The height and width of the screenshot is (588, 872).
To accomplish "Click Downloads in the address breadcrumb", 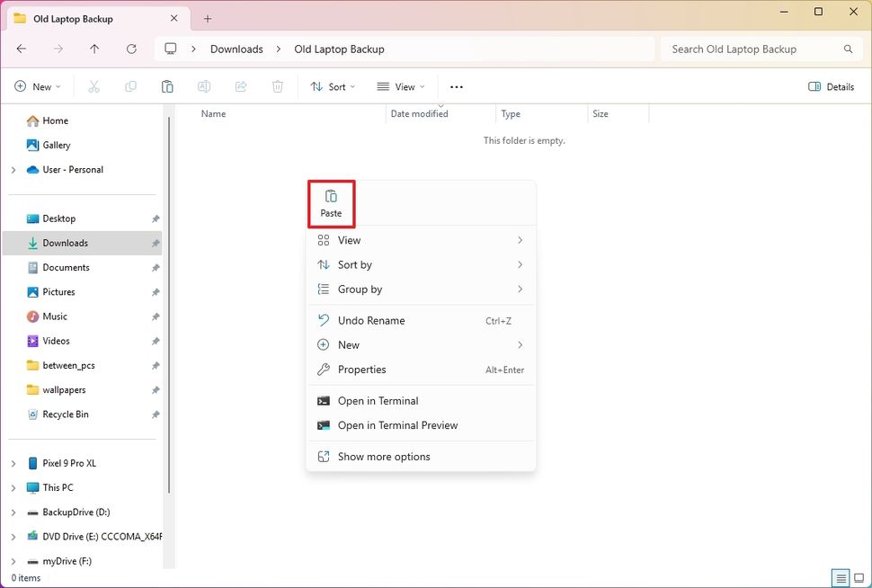I will 236,49.
